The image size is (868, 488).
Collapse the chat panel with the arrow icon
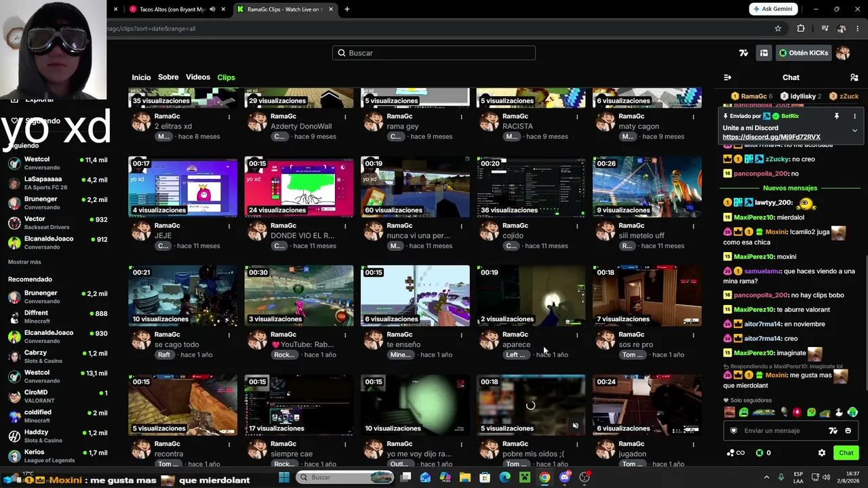pos(728,77)
